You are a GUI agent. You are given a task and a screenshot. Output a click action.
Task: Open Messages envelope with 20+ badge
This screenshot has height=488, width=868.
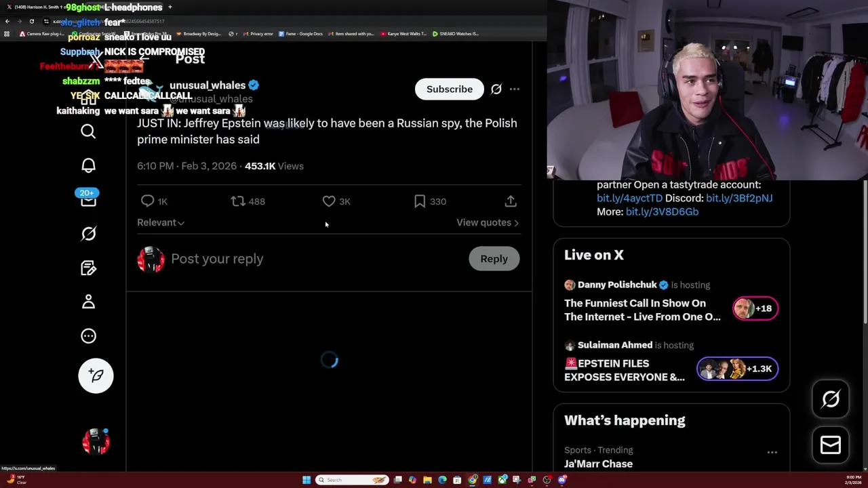click(x=88, y=198)
